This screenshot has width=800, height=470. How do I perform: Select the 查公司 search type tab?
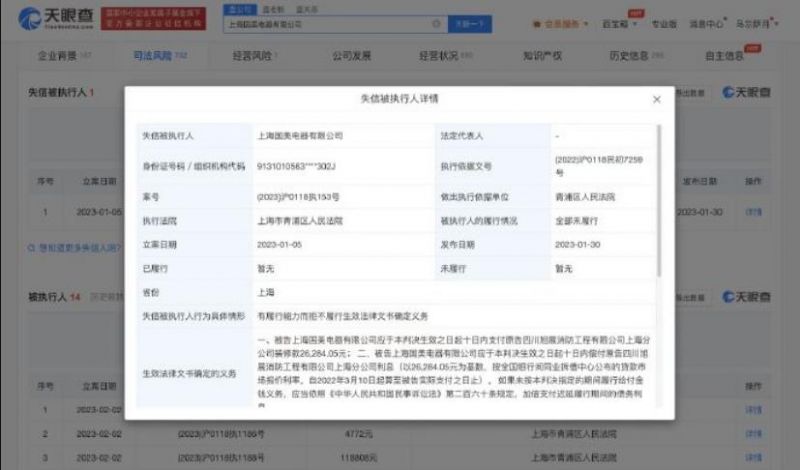[239, 6]
